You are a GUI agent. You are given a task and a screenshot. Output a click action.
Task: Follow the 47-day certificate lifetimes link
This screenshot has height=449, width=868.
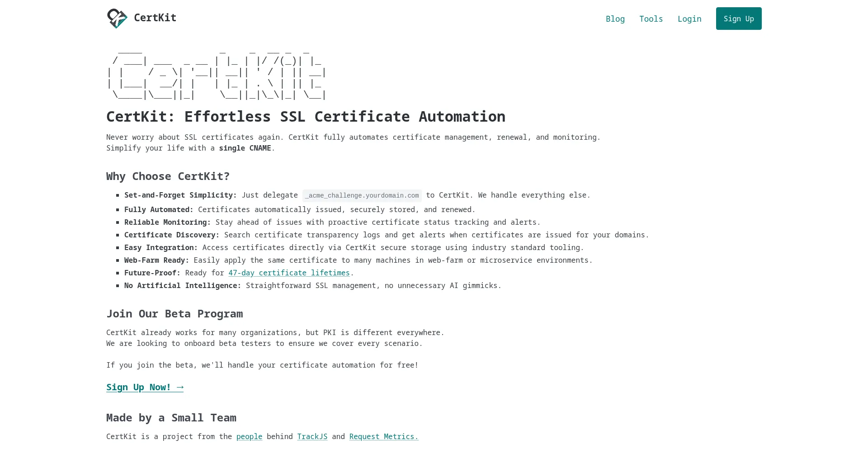point(289,273)
